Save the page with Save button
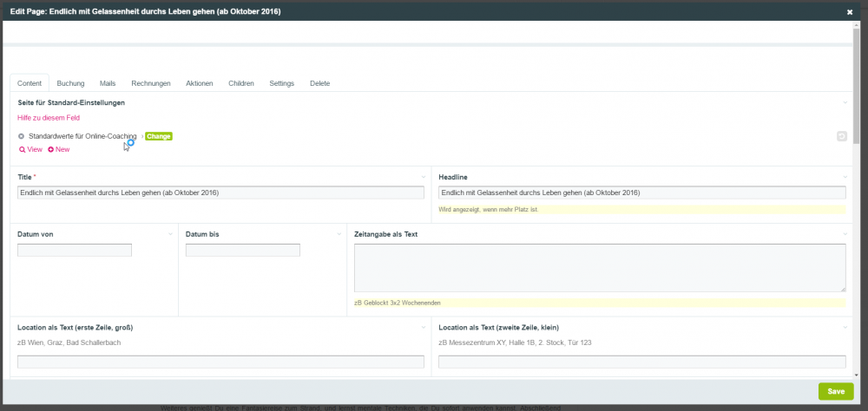 835,391
